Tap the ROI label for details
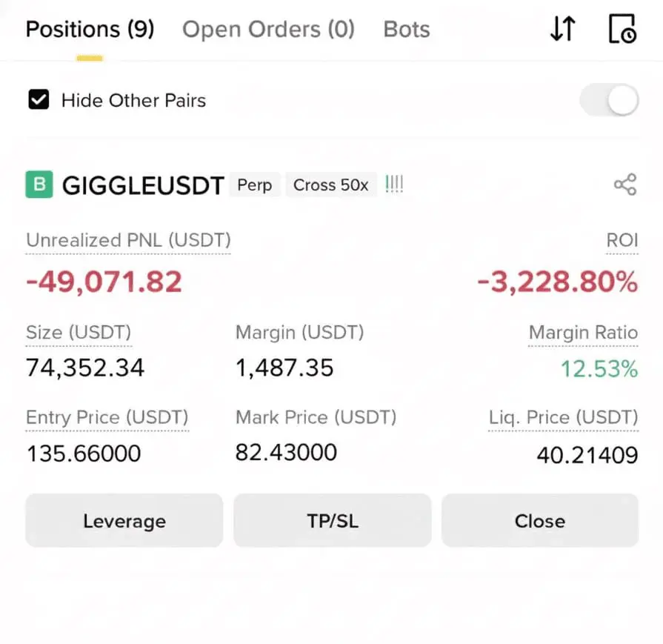 pos(622,240)
